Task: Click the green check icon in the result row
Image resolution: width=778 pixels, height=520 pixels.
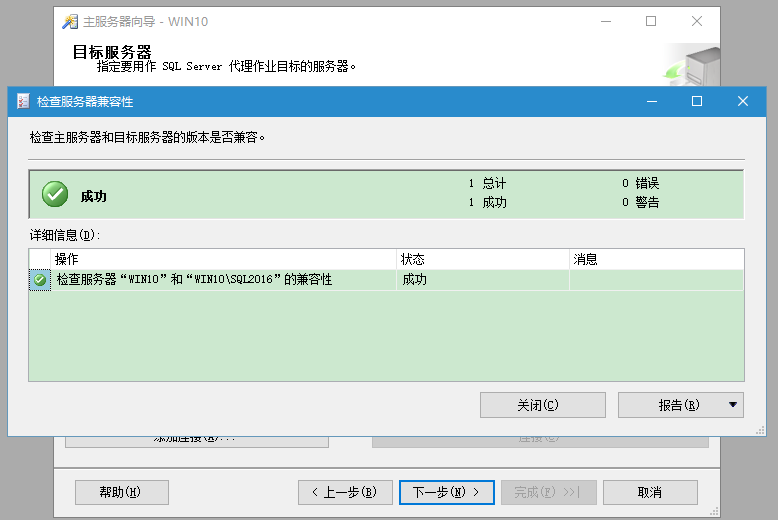Action: 40,280
